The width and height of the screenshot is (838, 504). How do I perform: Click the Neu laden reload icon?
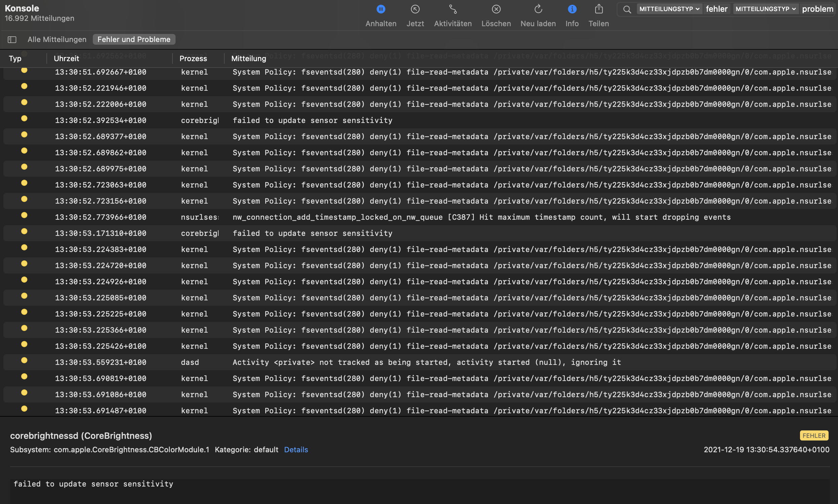pyautogui.click(x=538, y=9)
